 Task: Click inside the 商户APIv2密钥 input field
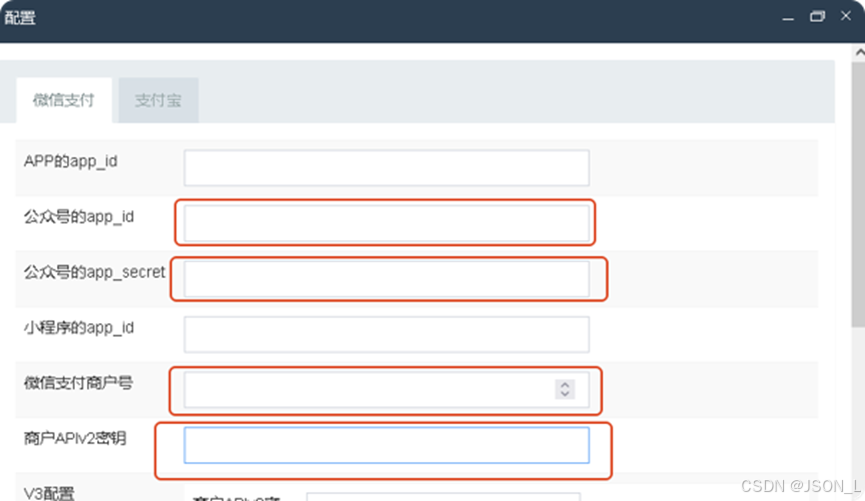point(386,445)
